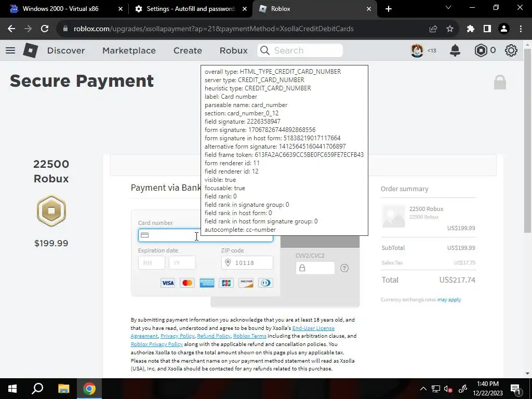
Task: Click the 'may apply' exchange rates link
Action: tap(449, 300)
